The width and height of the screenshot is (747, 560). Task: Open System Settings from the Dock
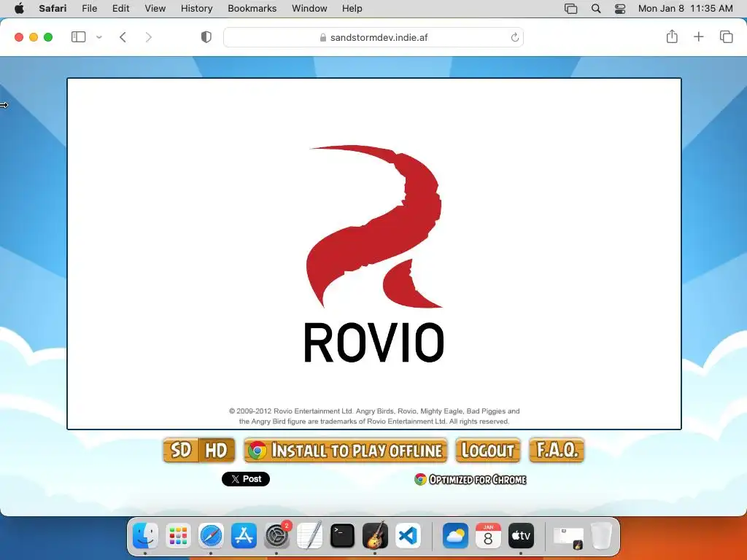276,536
